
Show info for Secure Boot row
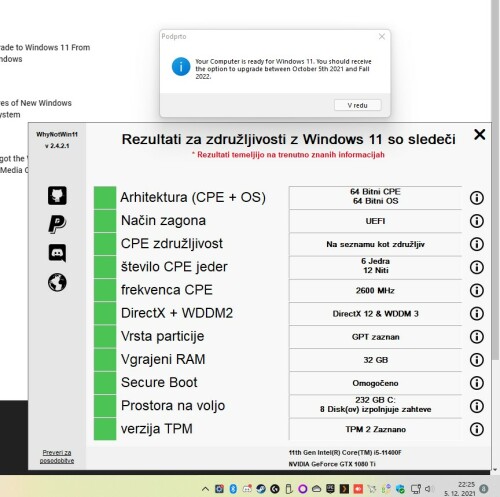pyautogui.click(x=477, y=383)
